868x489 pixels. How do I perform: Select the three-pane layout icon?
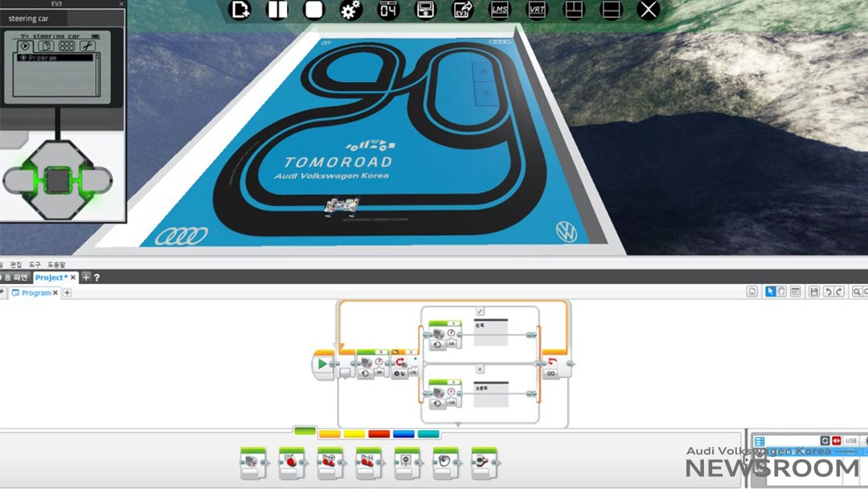click(574, 10)
